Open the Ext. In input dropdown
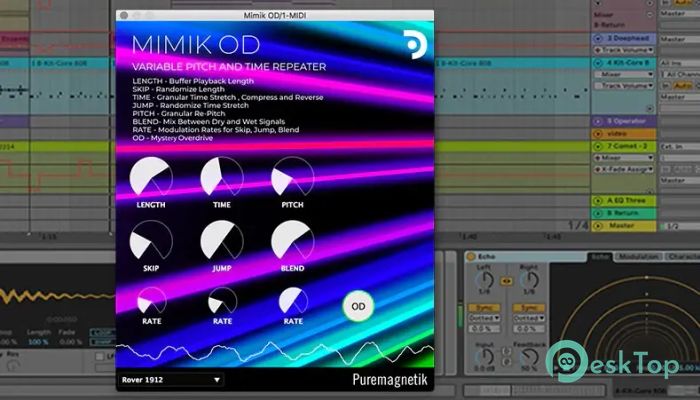The image size is (700, 400). [x=680, y=146]
